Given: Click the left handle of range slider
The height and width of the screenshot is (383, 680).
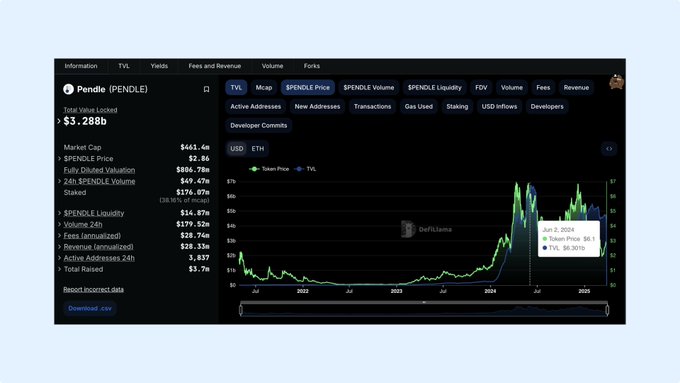Looking at the screenshot, I should (x=241, y=310).
